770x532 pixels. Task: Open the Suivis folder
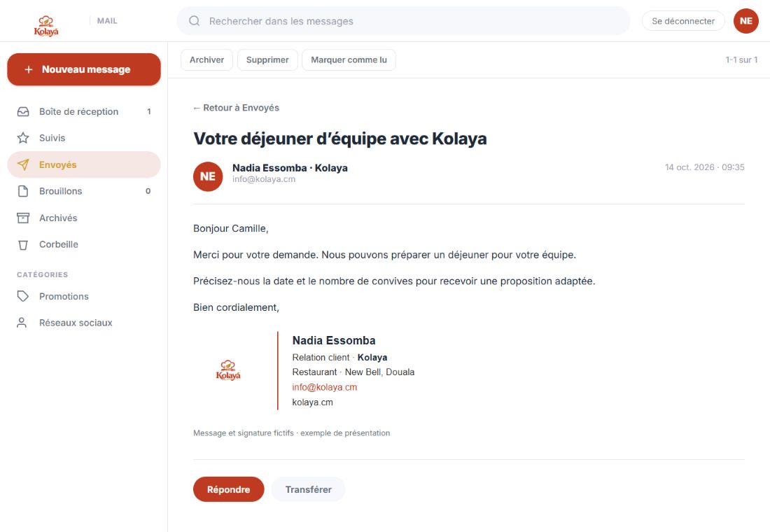[84, 138]
